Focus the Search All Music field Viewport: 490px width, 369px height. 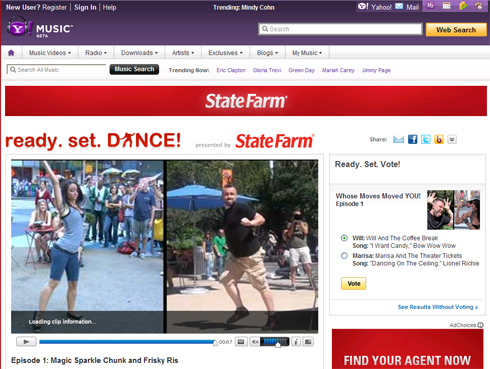click(56, 69)
